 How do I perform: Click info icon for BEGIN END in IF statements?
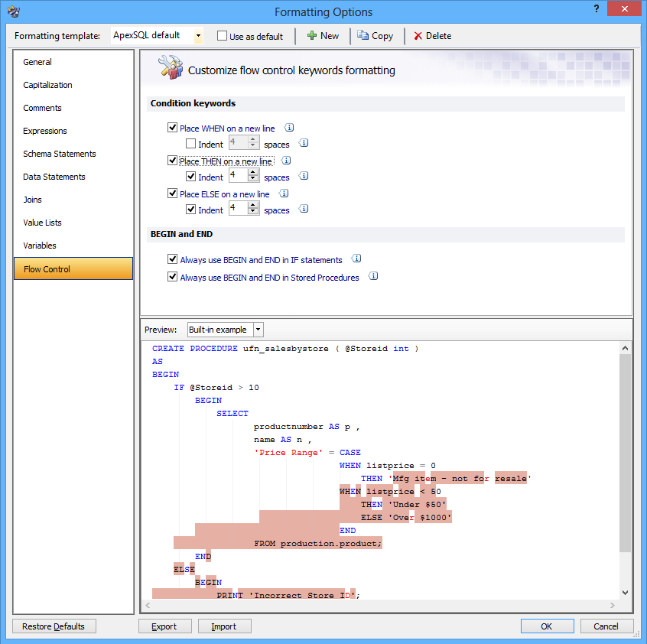coord(356,259)
